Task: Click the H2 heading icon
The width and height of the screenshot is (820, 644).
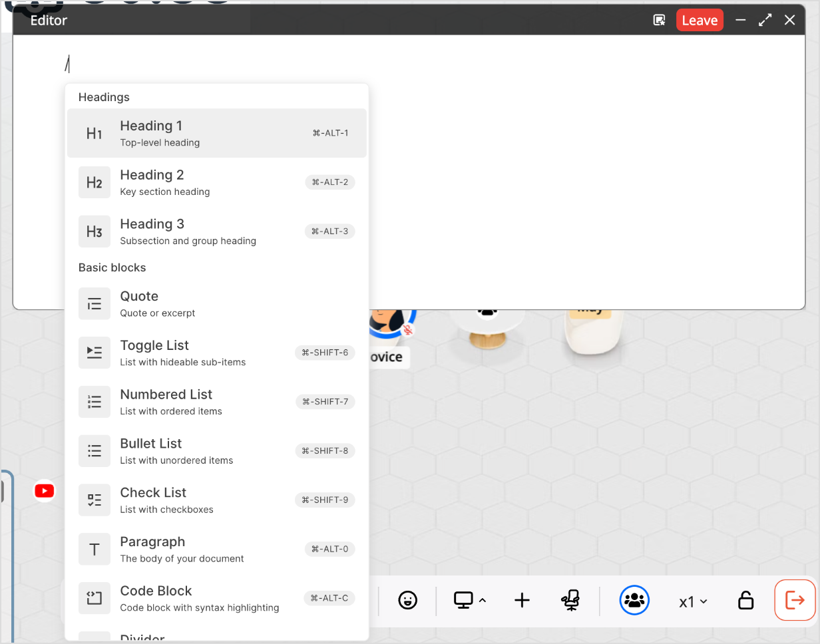Action: pyautogui.click(x=95, y=182)
